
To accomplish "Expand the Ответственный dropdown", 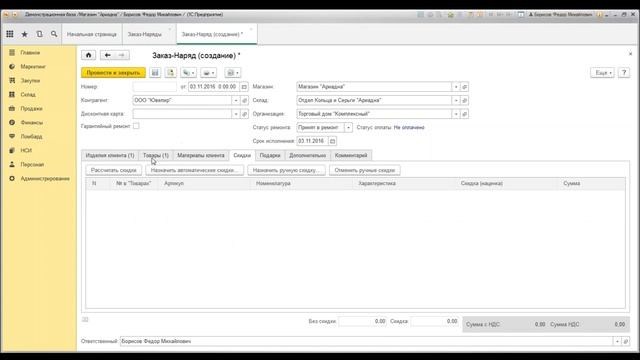I will coord(617,341).
